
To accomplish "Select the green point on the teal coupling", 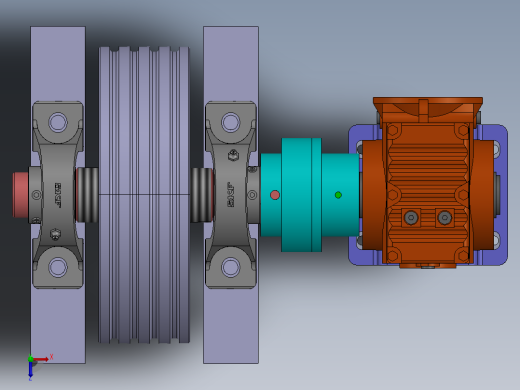I will [338, 195].
